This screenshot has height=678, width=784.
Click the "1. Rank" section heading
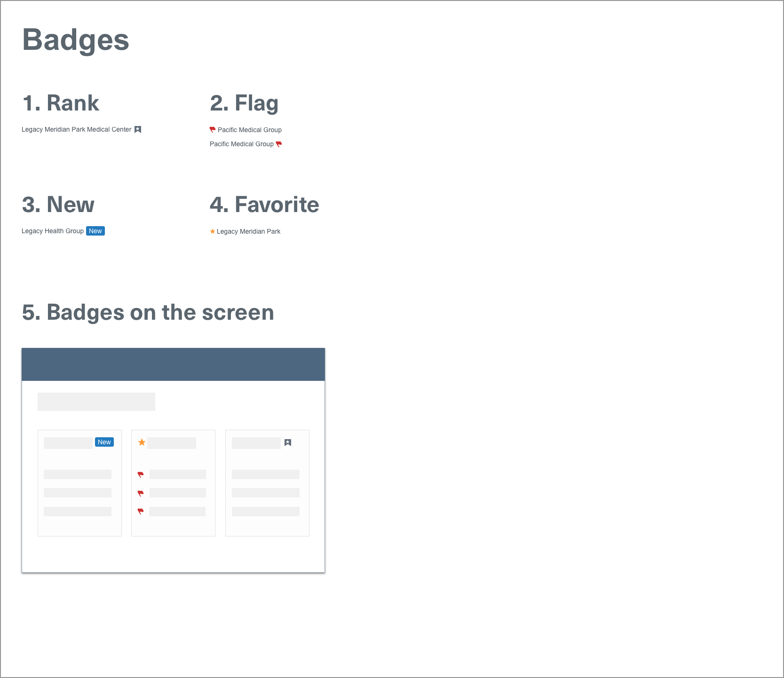pos(61,103)
